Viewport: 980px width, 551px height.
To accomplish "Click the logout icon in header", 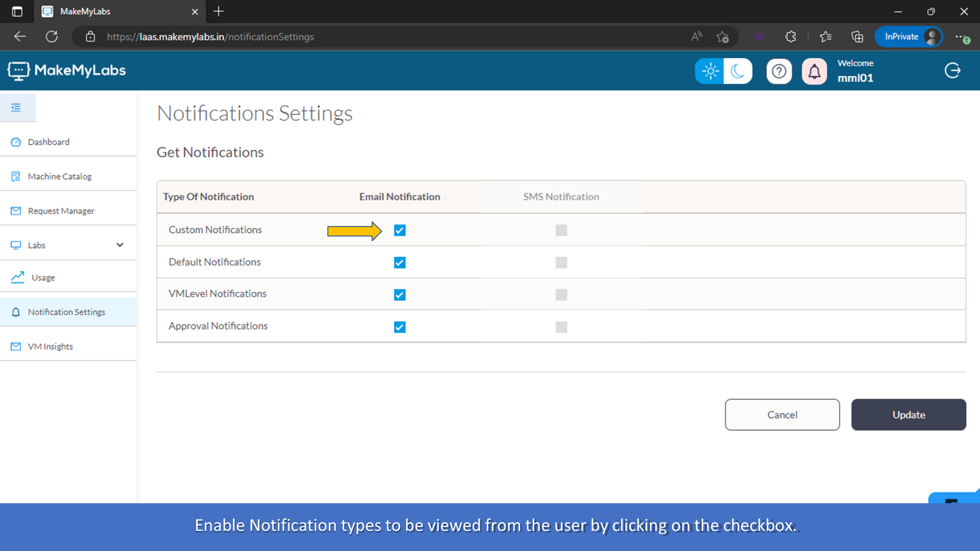I will pos(952,71).
